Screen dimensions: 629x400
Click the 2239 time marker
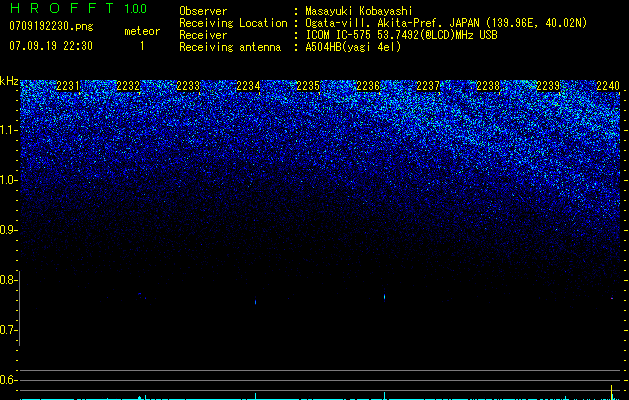point(548,86)
